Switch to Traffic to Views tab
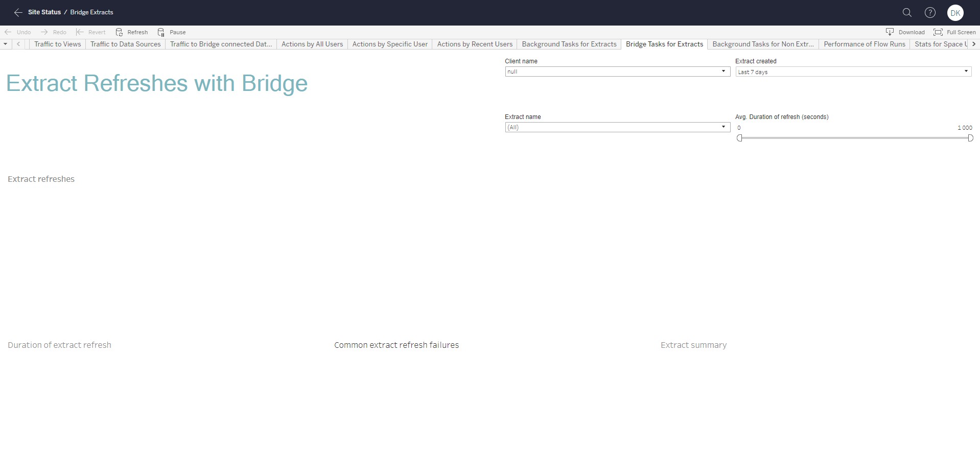Screen dimensions: 980x474 pyautogui.click(x=57, y=44)
